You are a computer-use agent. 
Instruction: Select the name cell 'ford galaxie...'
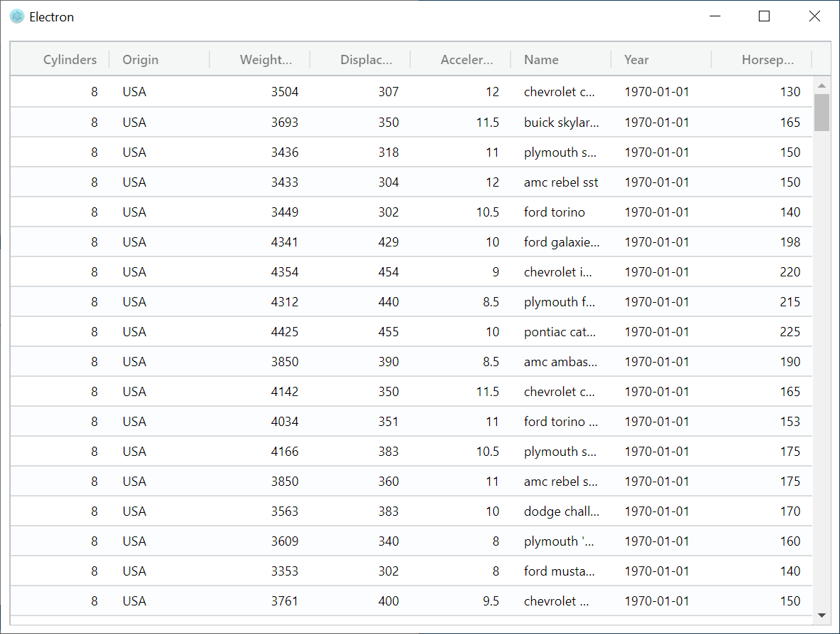562,242
